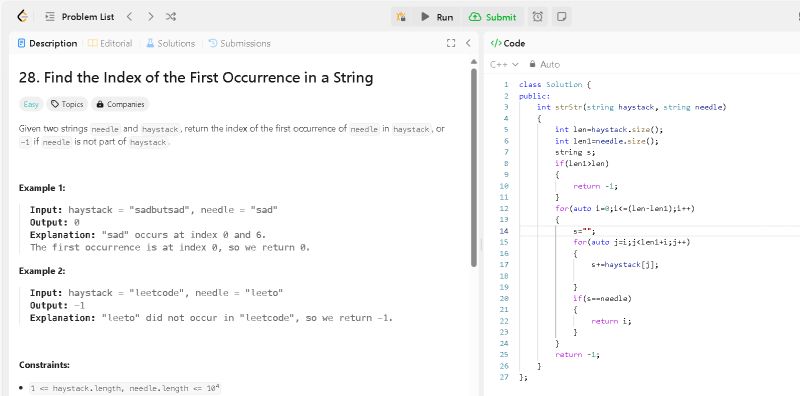Click the Easy difficulty tag
The height and width of the screenshot is (396, 800).
31,104
